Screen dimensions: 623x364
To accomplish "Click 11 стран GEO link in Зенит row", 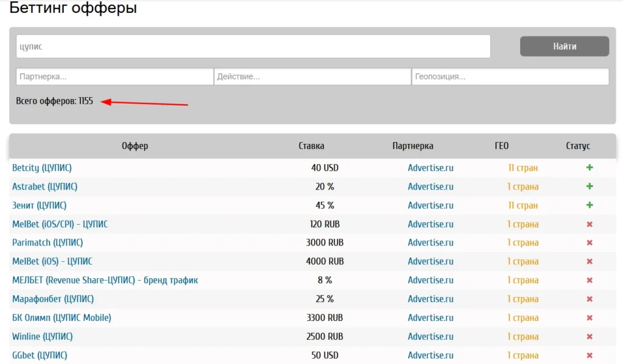I will (x=523, y=205).
